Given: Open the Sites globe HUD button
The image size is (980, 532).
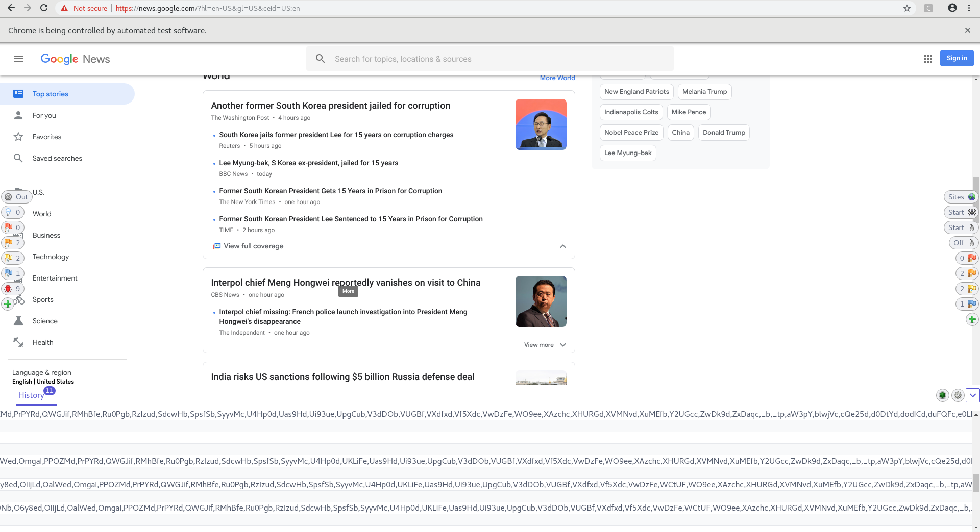Looking at the screenshot, I should 961,197.
